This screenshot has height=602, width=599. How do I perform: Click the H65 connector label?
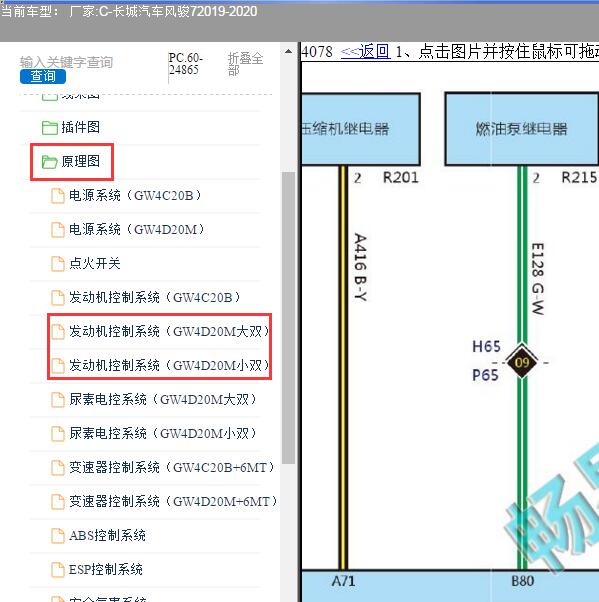click(486, 347)
